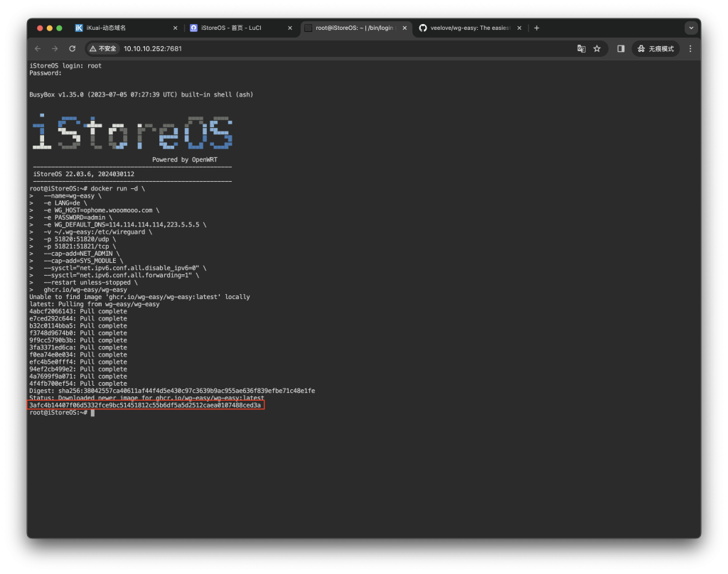
Task: Close the iKuai-动态域名 tab
Action: [x=175, y=28]
